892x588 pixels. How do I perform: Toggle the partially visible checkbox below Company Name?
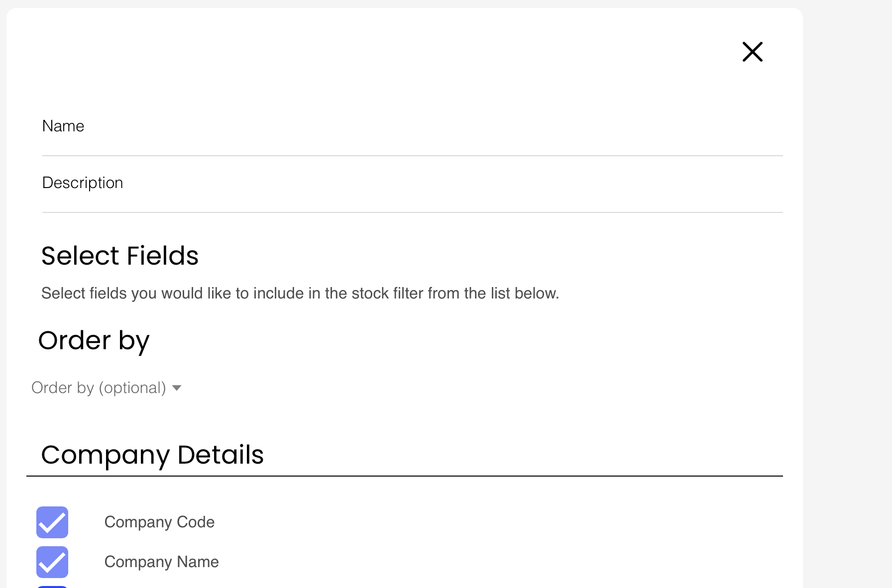coord(52,587)
